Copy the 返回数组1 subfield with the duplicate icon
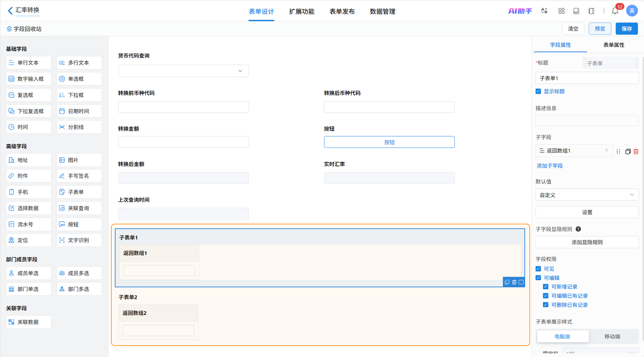The height and width of the screenshot is (357, 644). (x=628, y=151)
